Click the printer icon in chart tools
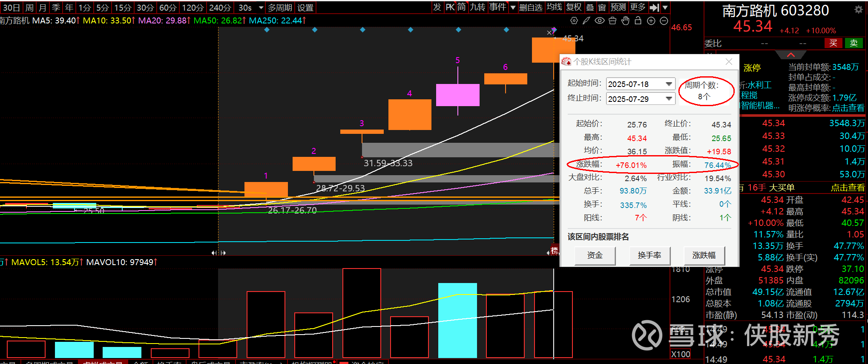868x364 pixels. coord(612,20)
